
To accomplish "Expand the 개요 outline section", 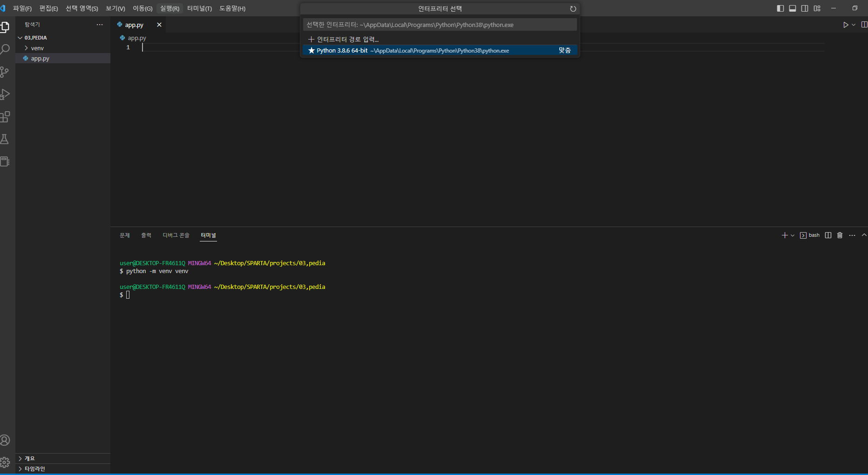I will pyautogui.click(x=63, y=459).
